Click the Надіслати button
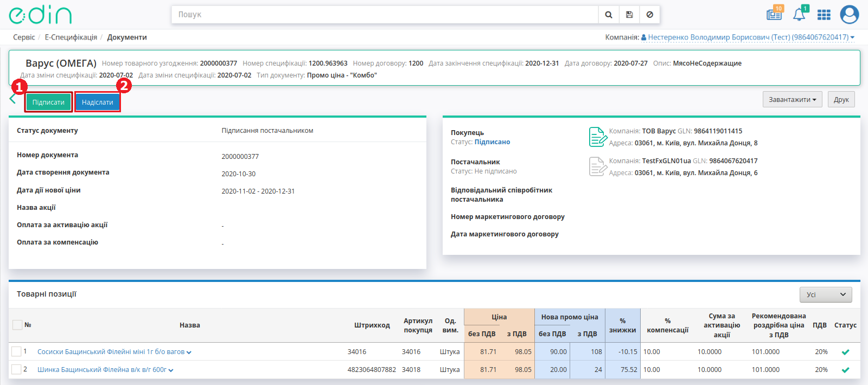Image resolution: width=868 pixels, height=385 pixels. click(98, 102)
